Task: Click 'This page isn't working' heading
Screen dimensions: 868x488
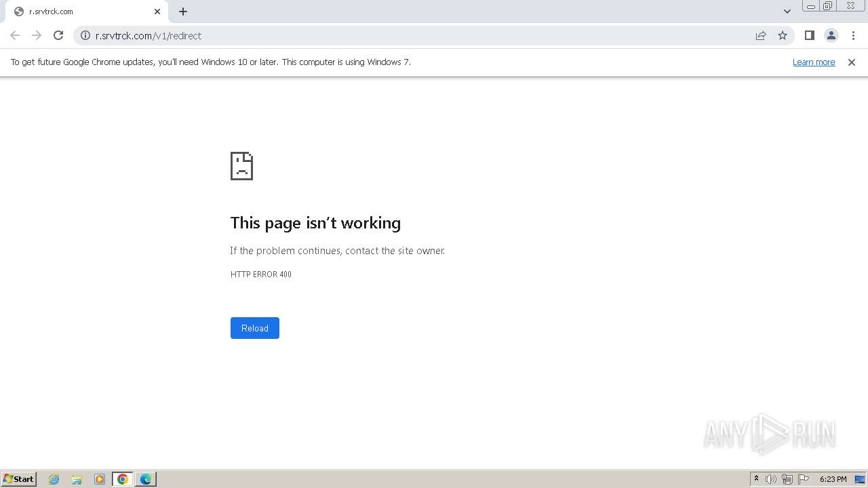Action: point(315,223)
